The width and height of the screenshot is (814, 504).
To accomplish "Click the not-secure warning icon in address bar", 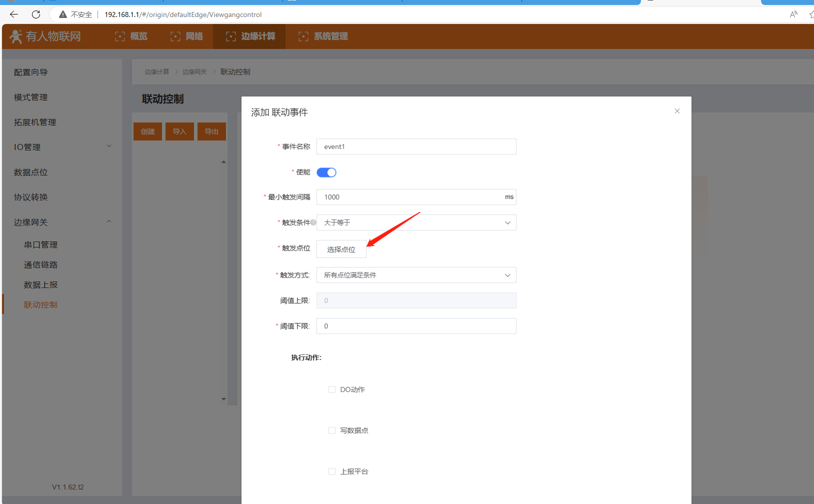I will tap(63, 14).
